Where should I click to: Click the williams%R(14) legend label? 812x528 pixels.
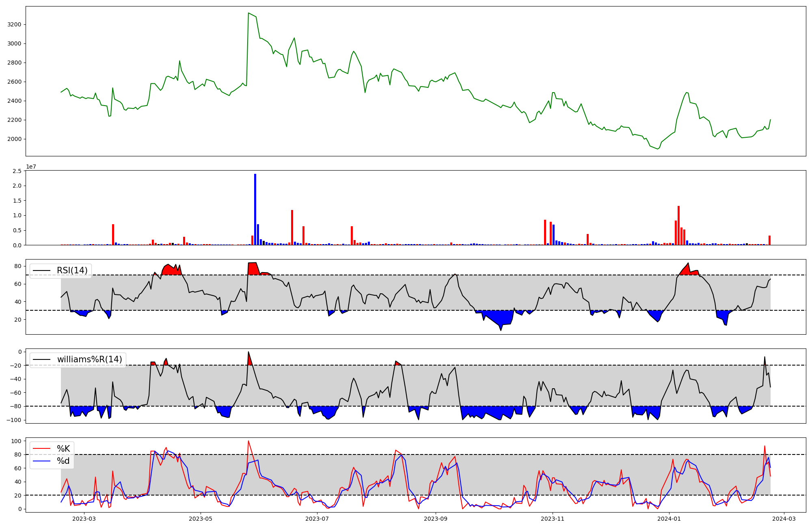pyautogui.click(x=89, y=359)
